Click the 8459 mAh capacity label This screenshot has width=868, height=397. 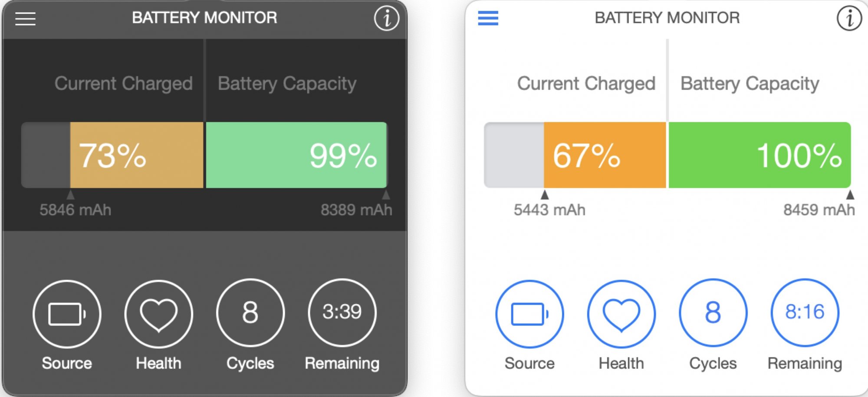(x=819, y=210)
